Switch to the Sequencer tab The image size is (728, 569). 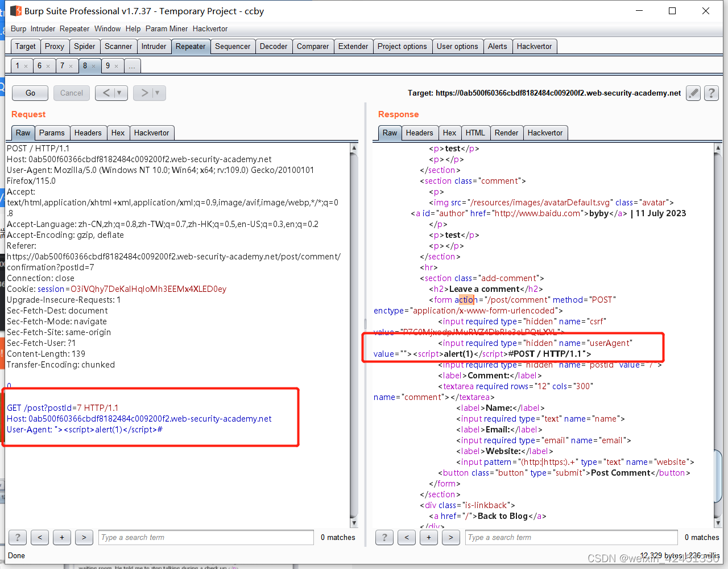(x=233, y=46)
